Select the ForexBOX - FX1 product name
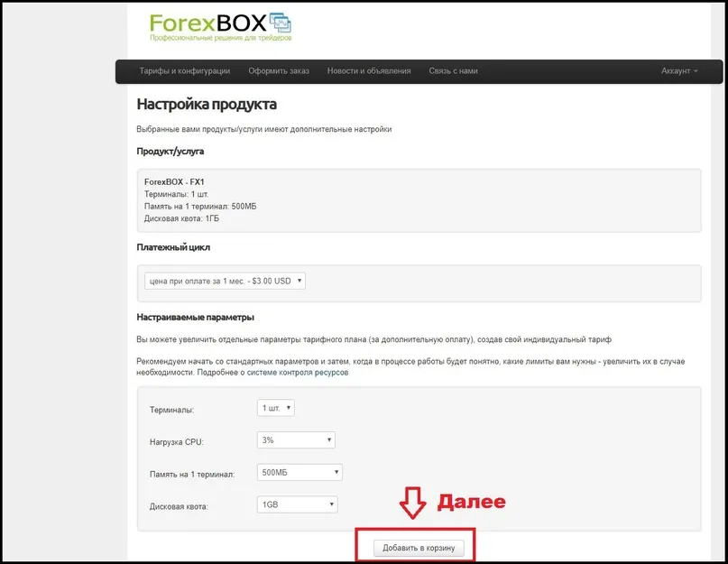Viewport: 728px width, 564px height. (x=174, y=182)
